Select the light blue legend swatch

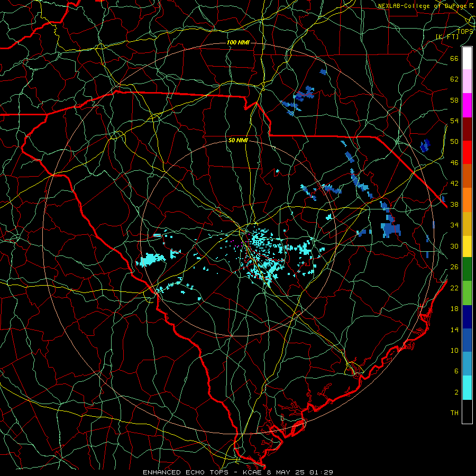[x=467, y=364]
